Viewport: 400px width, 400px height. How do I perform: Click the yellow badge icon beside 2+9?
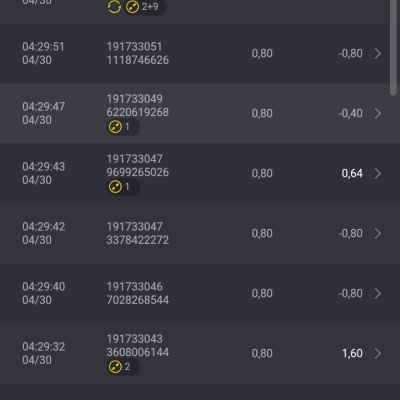tap(132, 7)
